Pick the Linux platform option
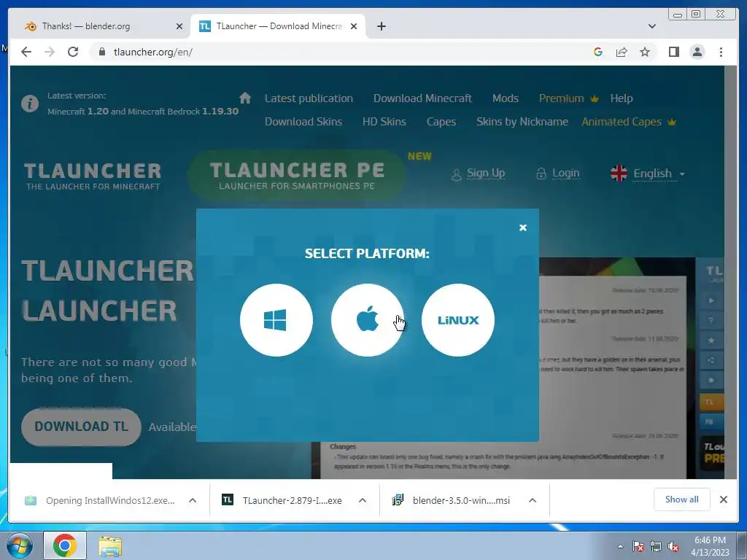Image resolution: width=747 pixels, height=560 pixels. (458, 320)
